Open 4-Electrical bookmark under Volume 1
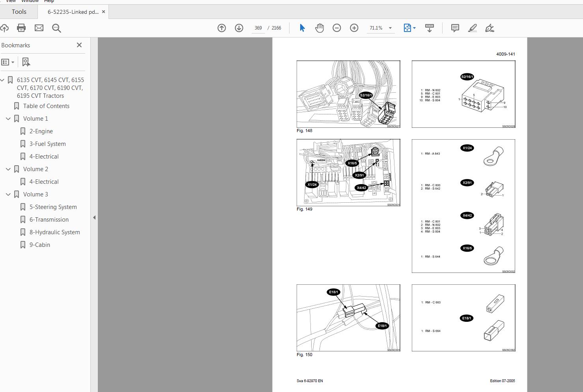Screen dimensions: 583x392 pos(44,157)
